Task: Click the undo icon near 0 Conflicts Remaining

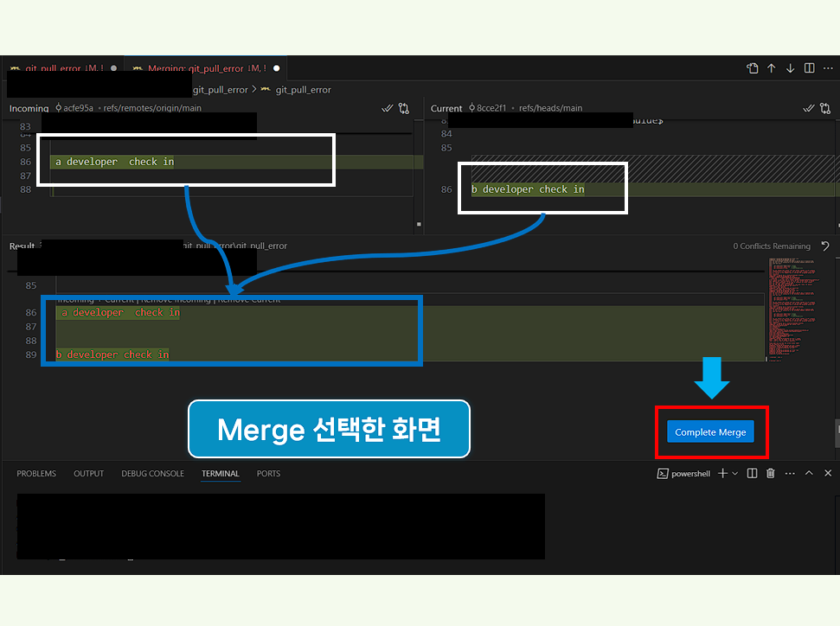Action: click(x=824, y=246)
